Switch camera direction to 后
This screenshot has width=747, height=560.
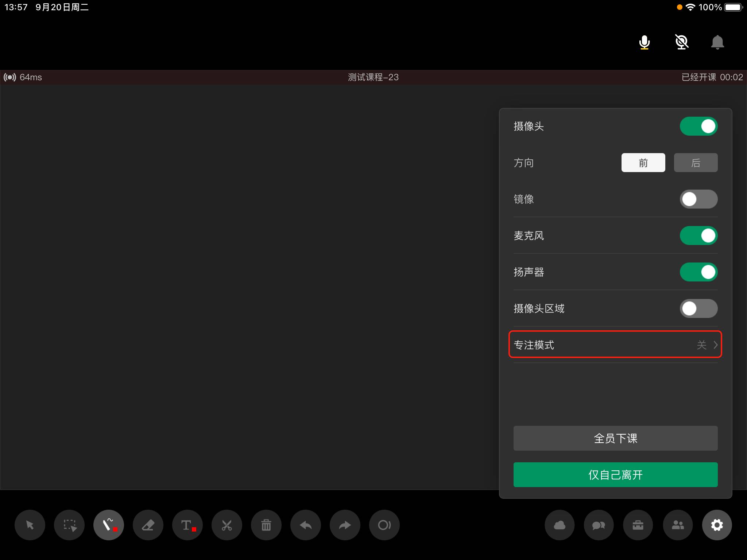[696, 163]
